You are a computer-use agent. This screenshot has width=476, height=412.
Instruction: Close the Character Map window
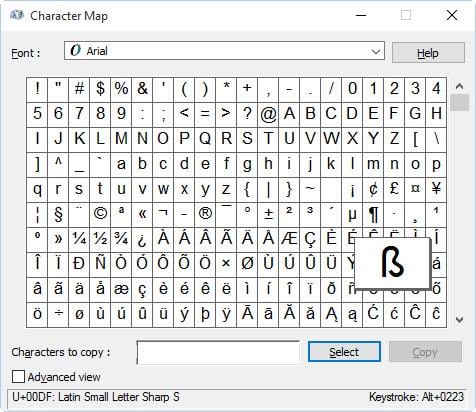click(x=452, y=15)
